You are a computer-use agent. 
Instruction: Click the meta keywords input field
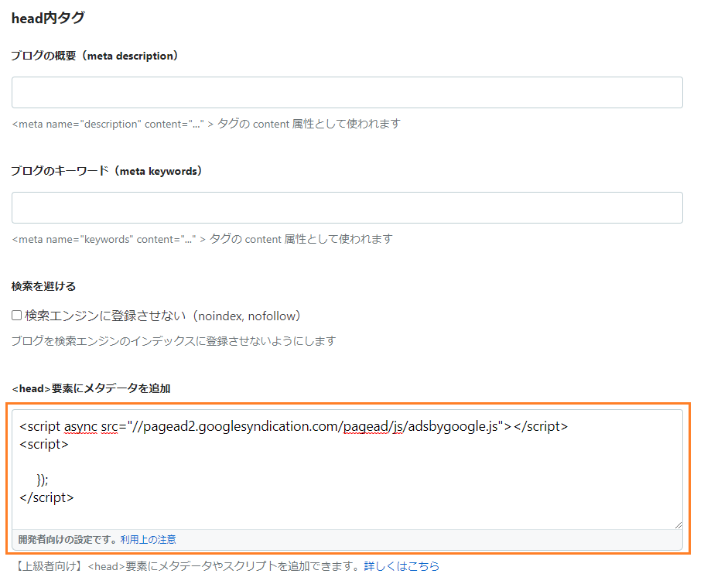point(347,207)
